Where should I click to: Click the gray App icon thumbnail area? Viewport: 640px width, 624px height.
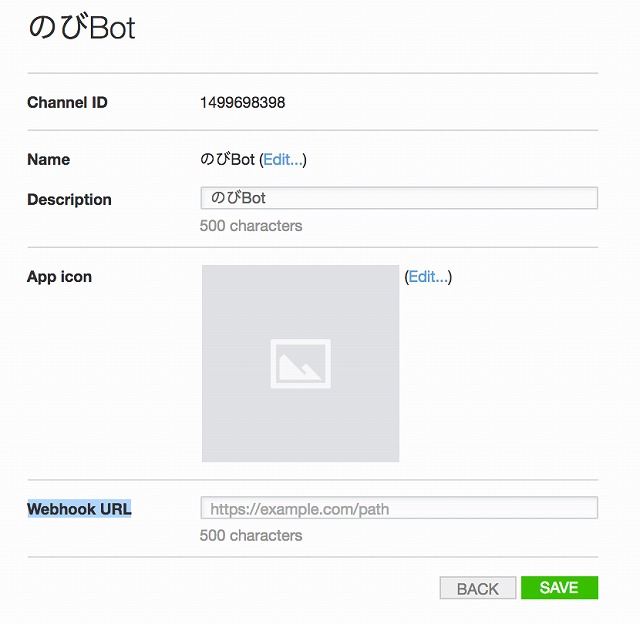(x=300, y=364)
